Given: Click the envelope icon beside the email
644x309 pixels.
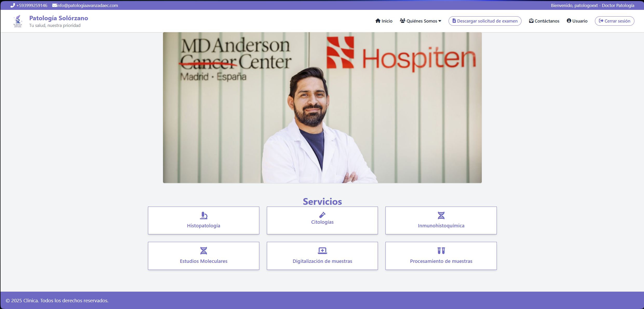Looking at the screenshot, I should [x=54, y=5].
